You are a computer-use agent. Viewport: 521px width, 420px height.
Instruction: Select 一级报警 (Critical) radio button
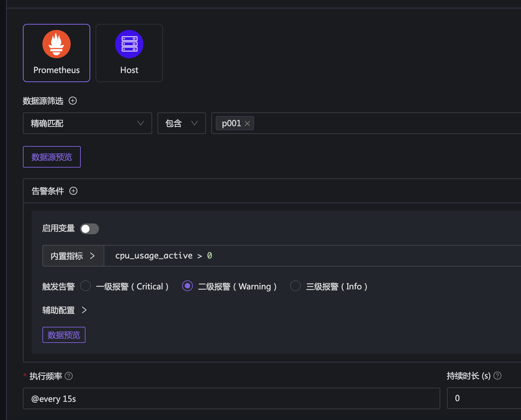tap(85, 286)
